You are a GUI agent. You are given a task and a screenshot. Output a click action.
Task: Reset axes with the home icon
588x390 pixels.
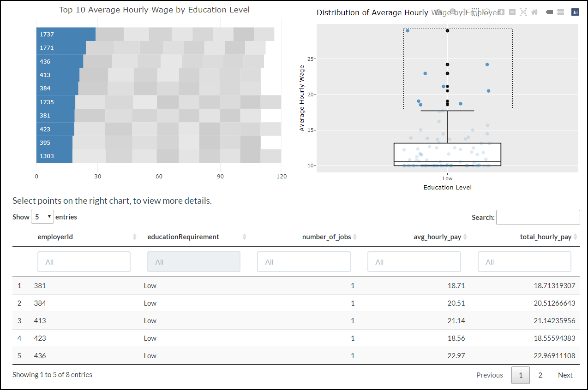[x=534, y=12]
